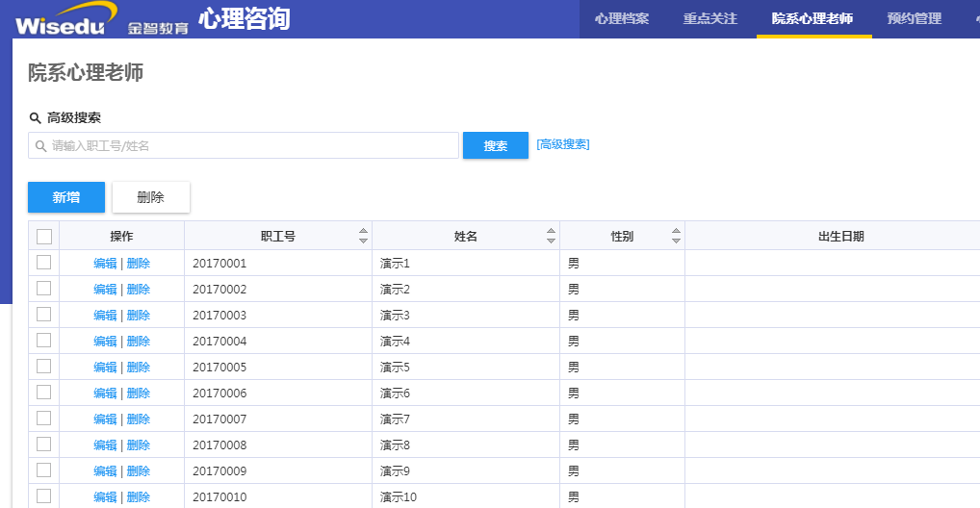Viewport: 980px width, 508px height.
Task: Delete the 20170003 record
Action: 139,316
